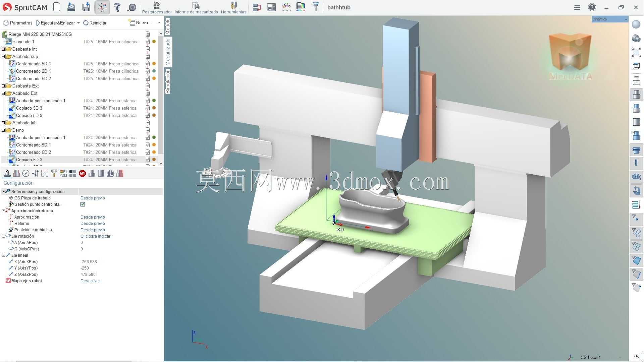Image resolution: width=644 pixels, height=362 pixels.
Task: Click the point selection filter icon
Action: pyautogui.click(x=636, y=219)
